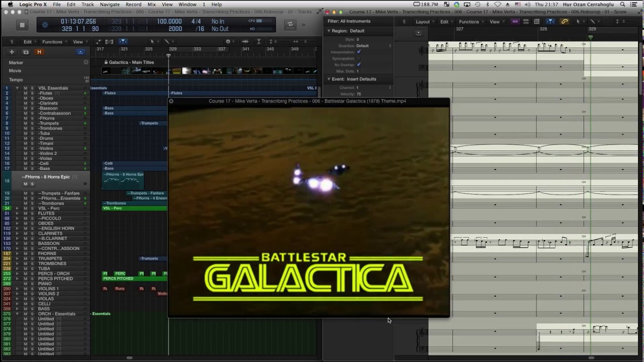
Task: Open the Score editor View menu
Action: point(497,22)
